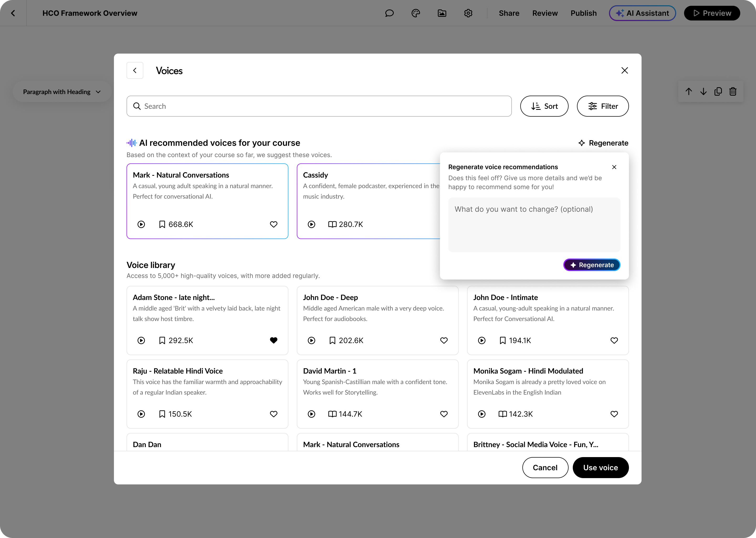The image size is (756, 538).
Task: Open the course settings gear
Action: click(x=468, y=13)
